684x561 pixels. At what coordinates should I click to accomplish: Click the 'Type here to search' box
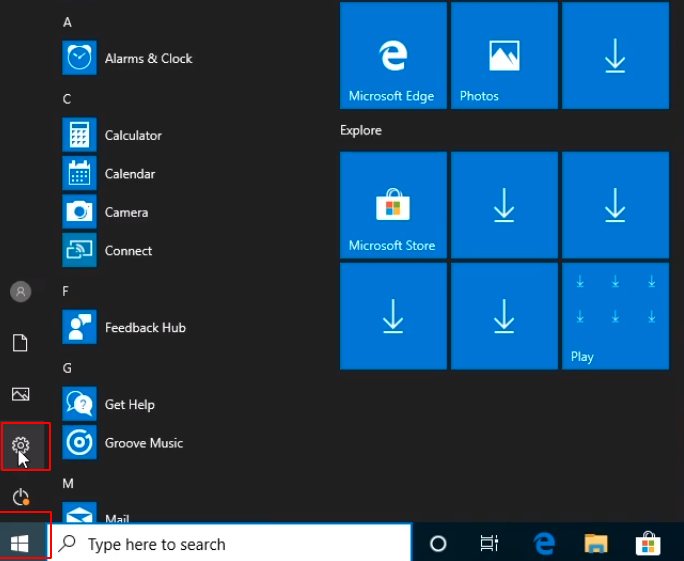tap(229, 544)
